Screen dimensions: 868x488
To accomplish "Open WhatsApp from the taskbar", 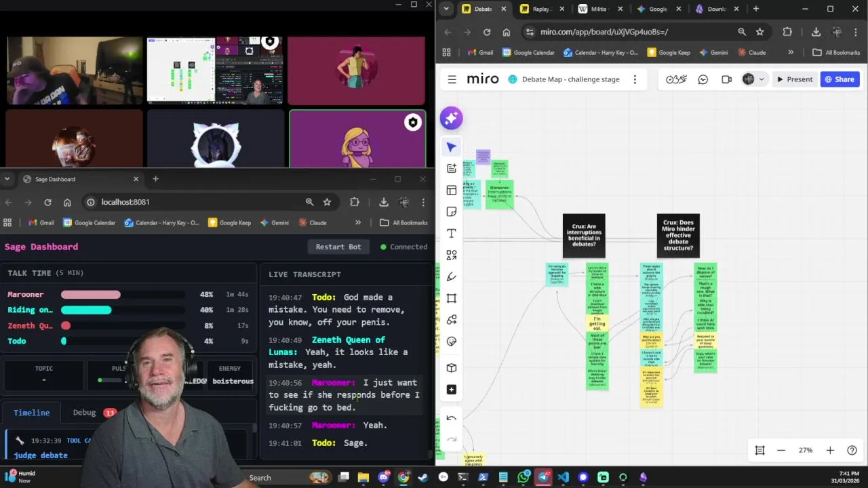I will (523, 477).
